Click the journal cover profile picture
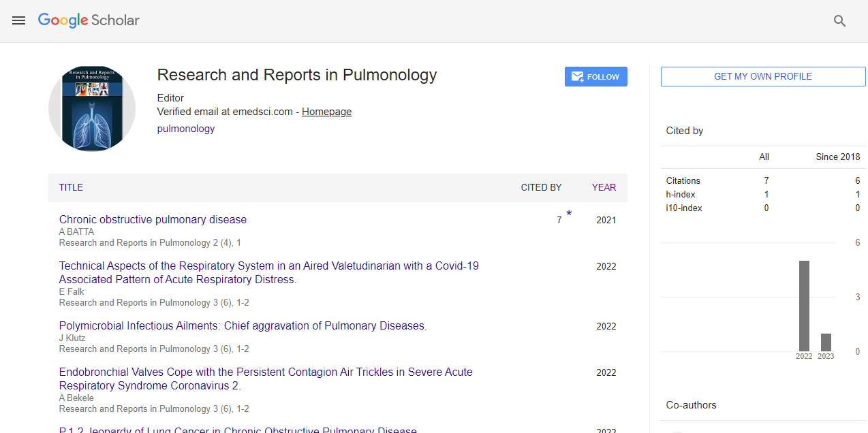 92,109
